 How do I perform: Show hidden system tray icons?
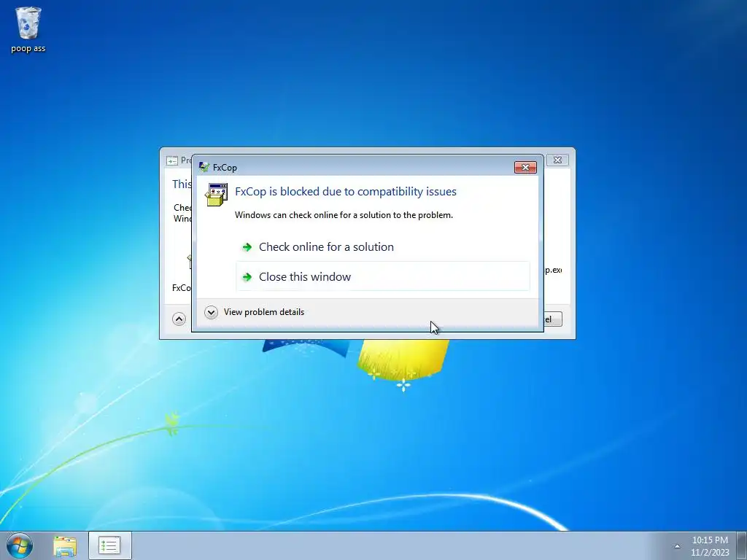coord(677,546)
